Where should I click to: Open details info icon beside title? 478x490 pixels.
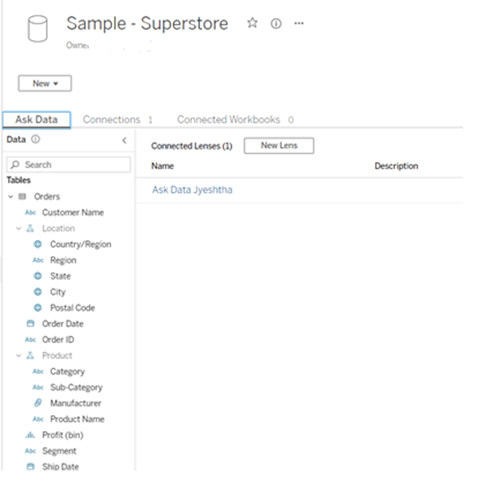click(276, 23)
